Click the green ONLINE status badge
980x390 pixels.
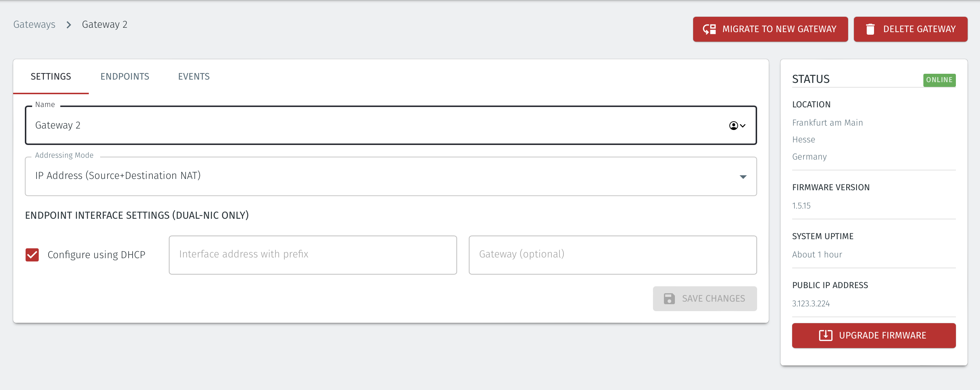pyautogui.click(x=939, y=80)
